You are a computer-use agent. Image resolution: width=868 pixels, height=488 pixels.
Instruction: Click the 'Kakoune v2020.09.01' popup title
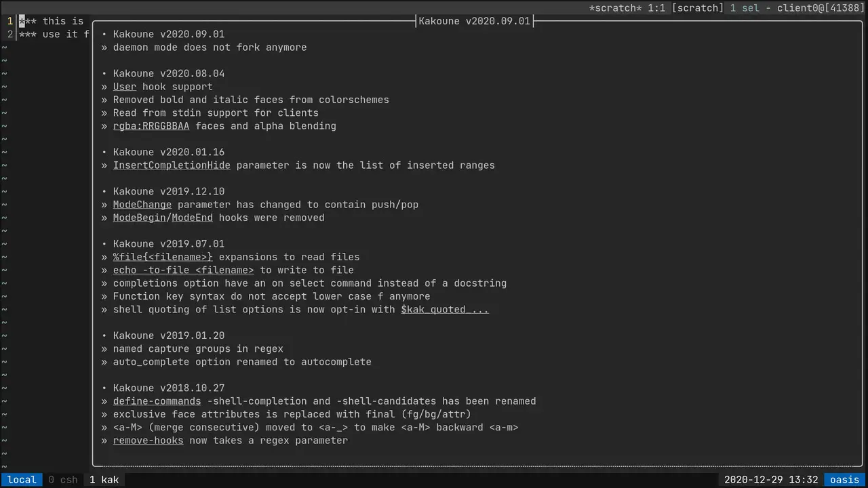point(475,21)
